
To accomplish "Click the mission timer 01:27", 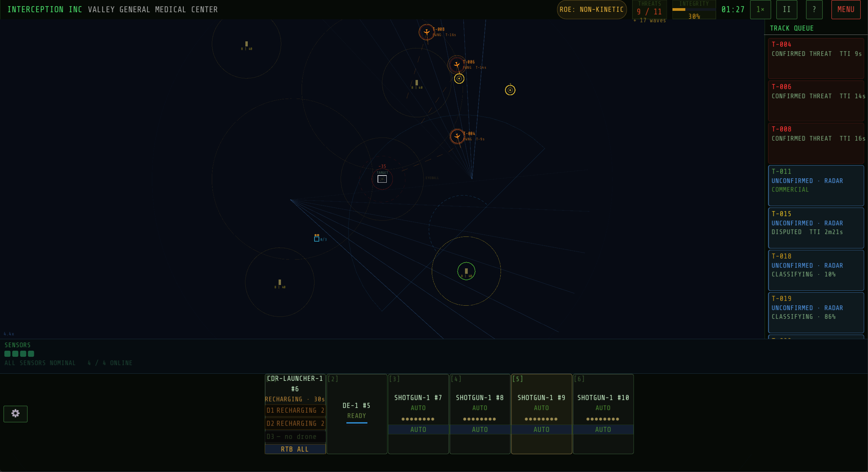I will pos(733,9).
